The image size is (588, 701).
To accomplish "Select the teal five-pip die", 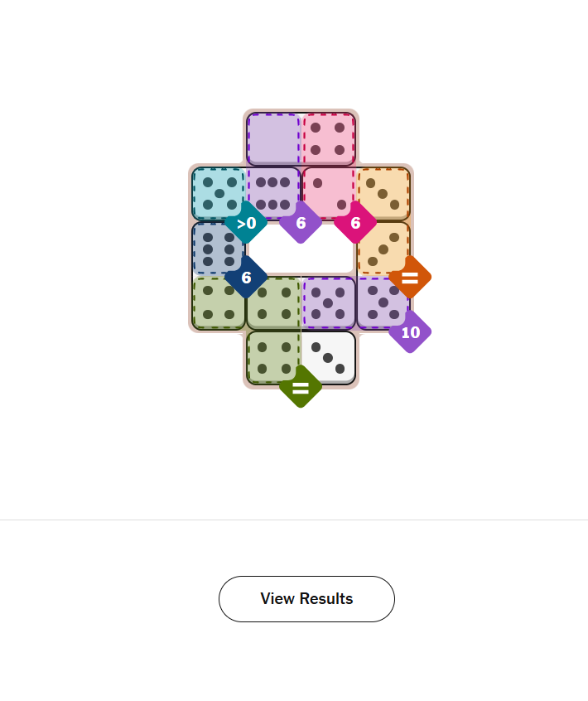I will pyautogui.click(x=219, y=193).
